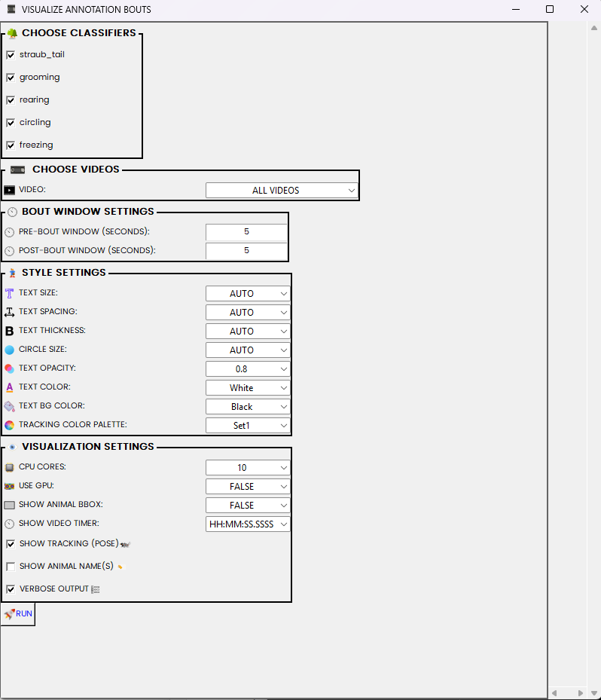Open the VIDEO dropdown showing ALL VIDEOS

pos(282,190)
